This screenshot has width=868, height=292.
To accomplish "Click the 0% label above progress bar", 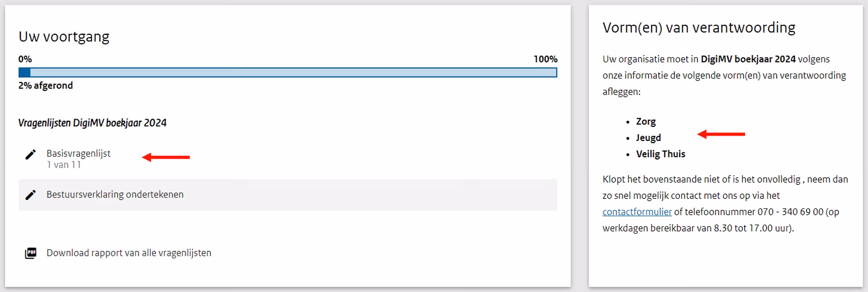I will (x=25, y=59).
